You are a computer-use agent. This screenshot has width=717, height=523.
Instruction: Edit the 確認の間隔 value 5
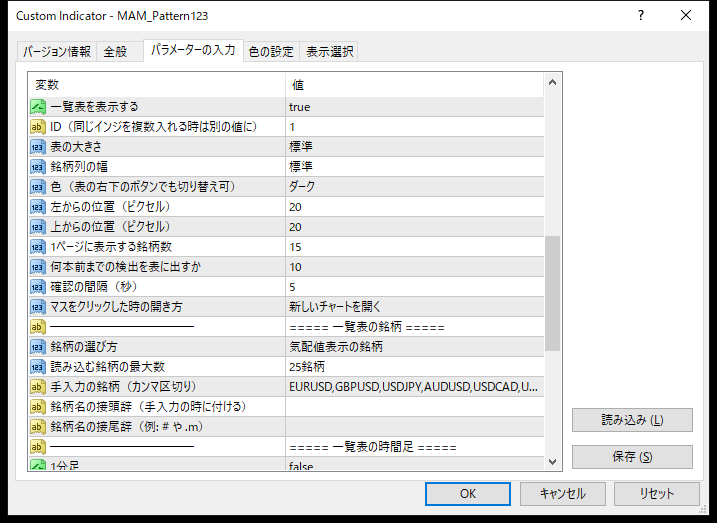click(415, 287)
